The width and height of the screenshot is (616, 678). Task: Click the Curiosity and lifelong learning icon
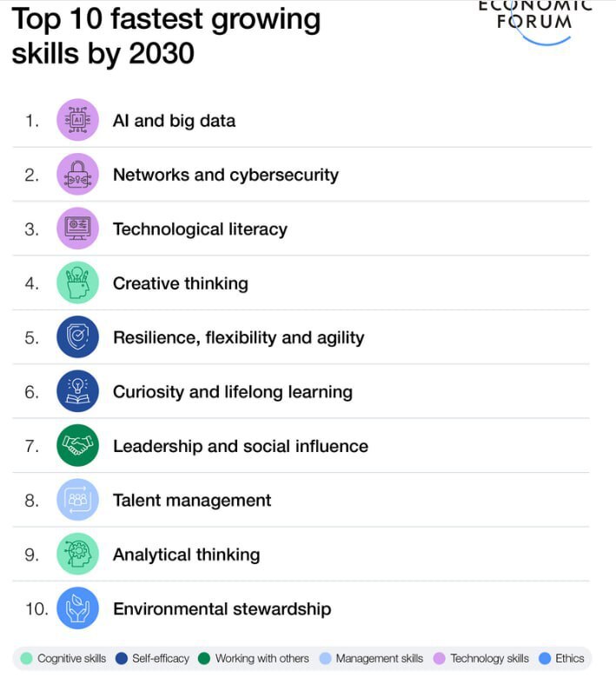78,392
